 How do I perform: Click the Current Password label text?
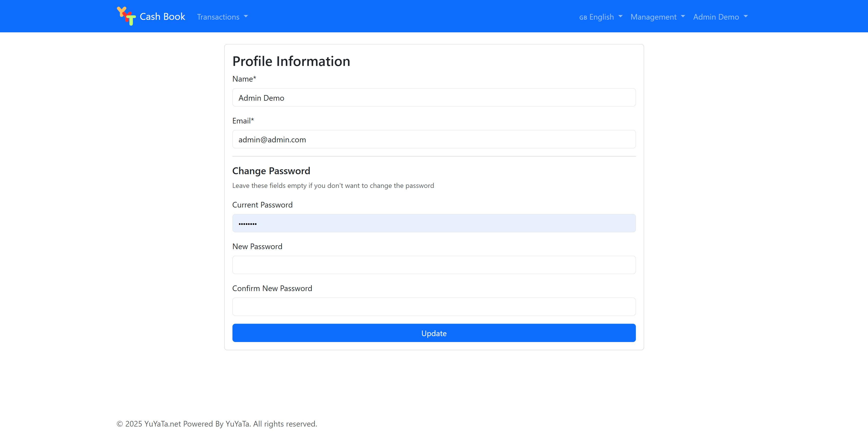(262, 205)
